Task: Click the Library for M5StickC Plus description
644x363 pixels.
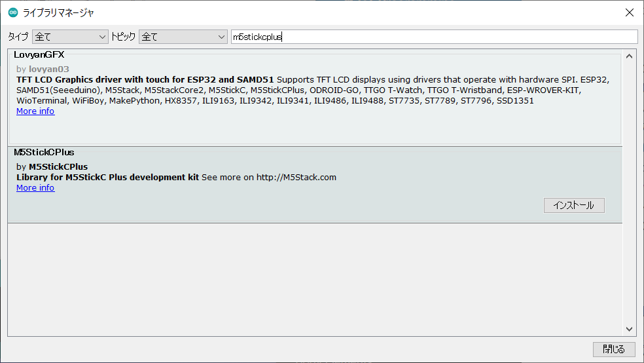Action: coord(107,177)
